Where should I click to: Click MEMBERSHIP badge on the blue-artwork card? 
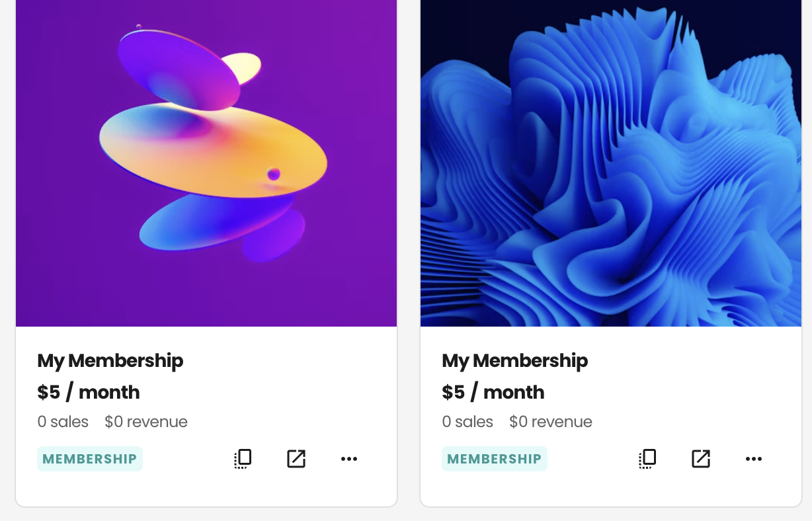click(495, 459)
